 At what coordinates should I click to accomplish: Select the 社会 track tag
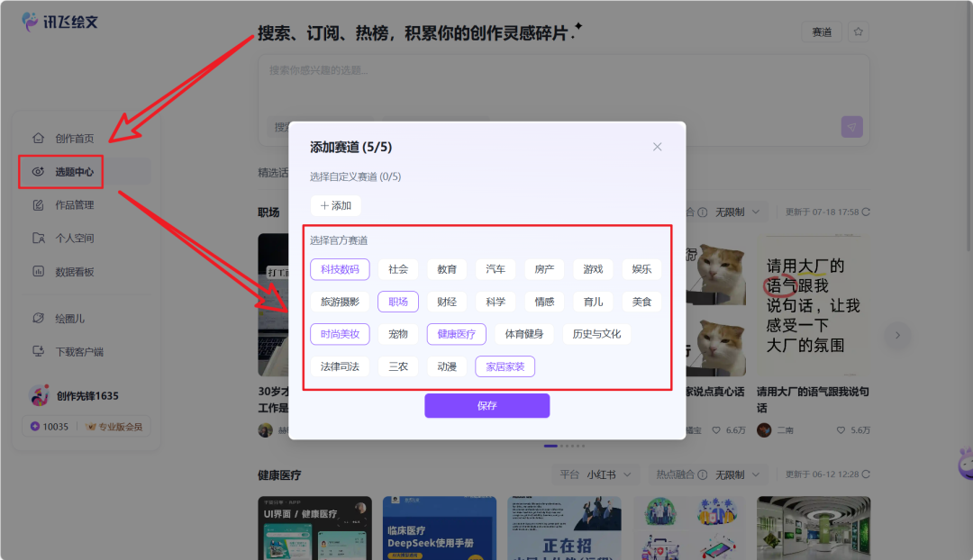pos(398,269)
